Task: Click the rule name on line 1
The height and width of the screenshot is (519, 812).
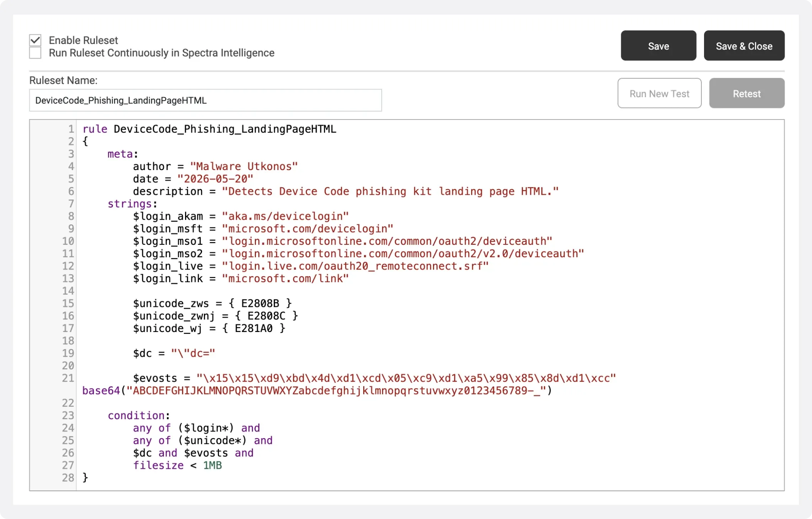Action: point(225,129)
